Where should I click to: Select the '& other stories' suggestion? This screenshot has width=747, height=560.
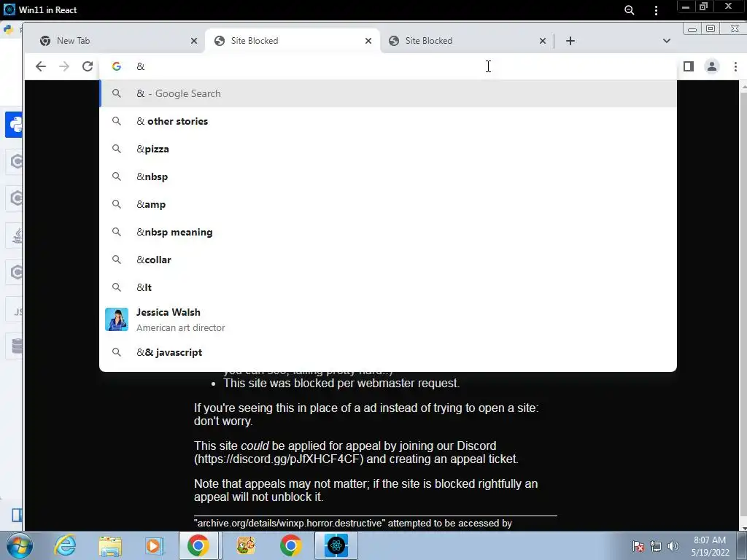click(x=388, y=121)
